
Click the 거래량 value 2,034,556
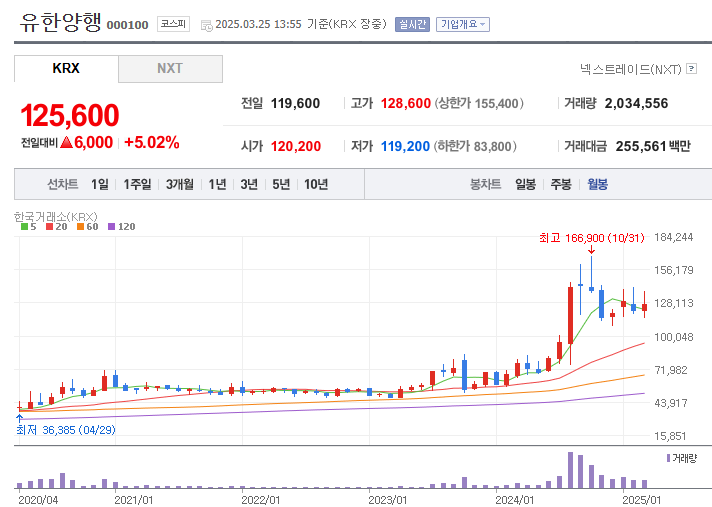tap(636, 103)
